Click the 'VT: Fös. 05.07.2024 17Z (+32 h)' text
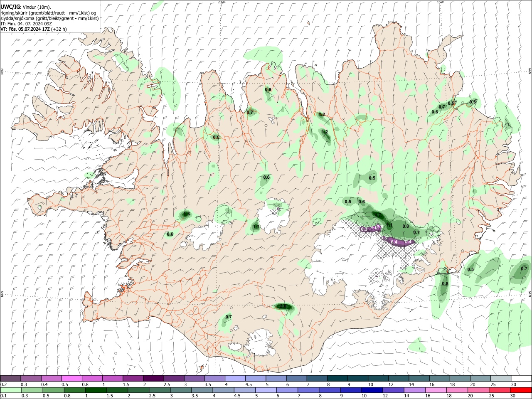The image size is (532, 399). tap(34, 29)
